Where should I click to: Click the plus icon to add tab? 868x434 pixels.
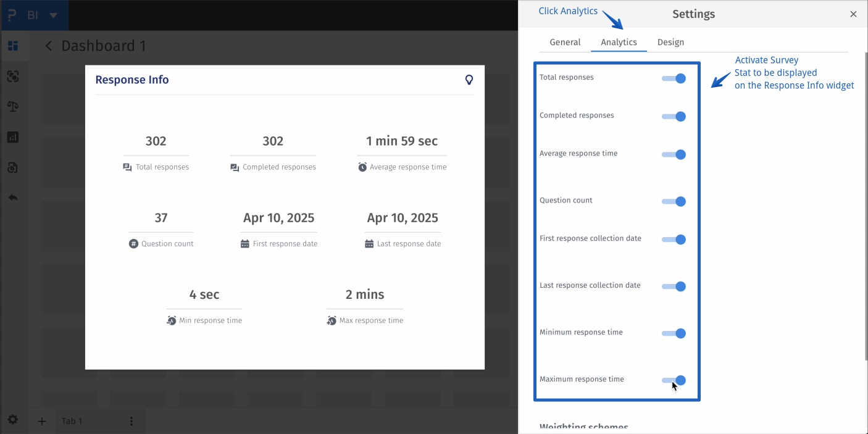point(42,422)
